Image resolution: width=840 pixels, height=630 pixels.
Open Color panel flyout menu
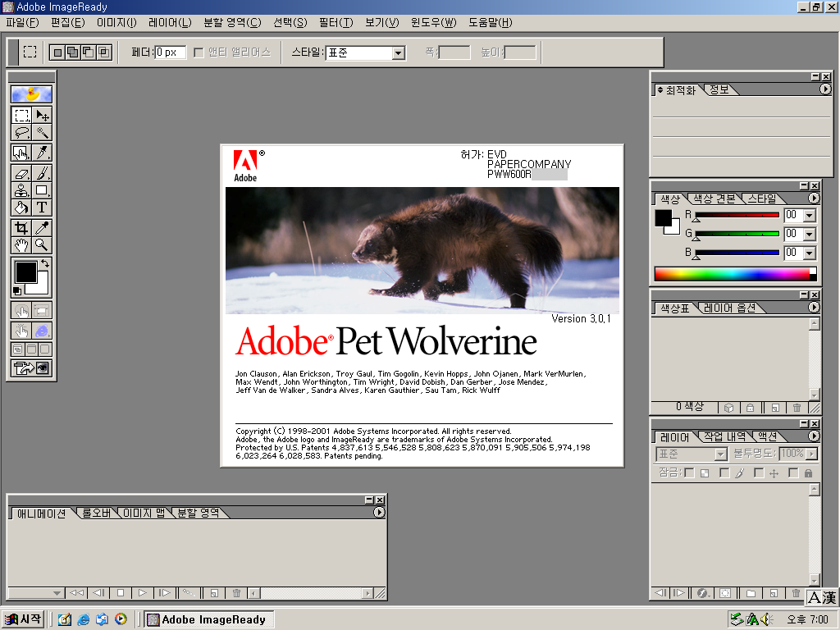tap(814, 199)
